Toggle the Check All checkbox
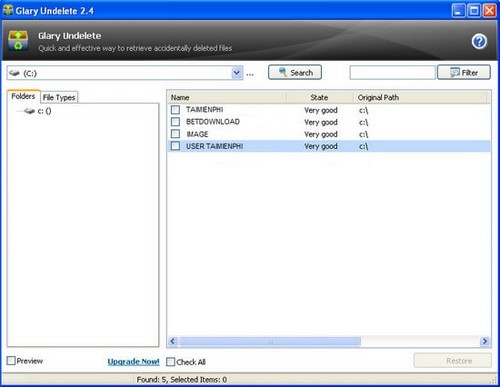 [170, 362]
